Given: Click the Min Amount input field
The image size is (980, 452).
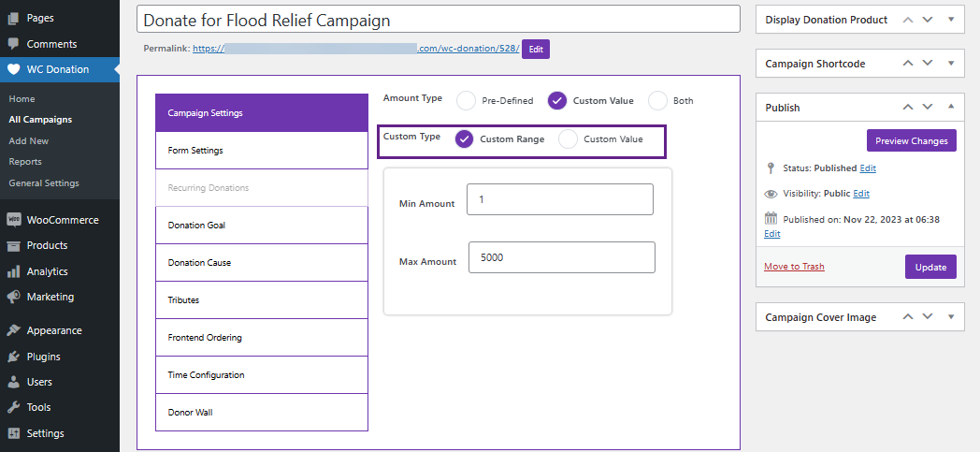Looking at the screenshot, I should click(560, 199).
